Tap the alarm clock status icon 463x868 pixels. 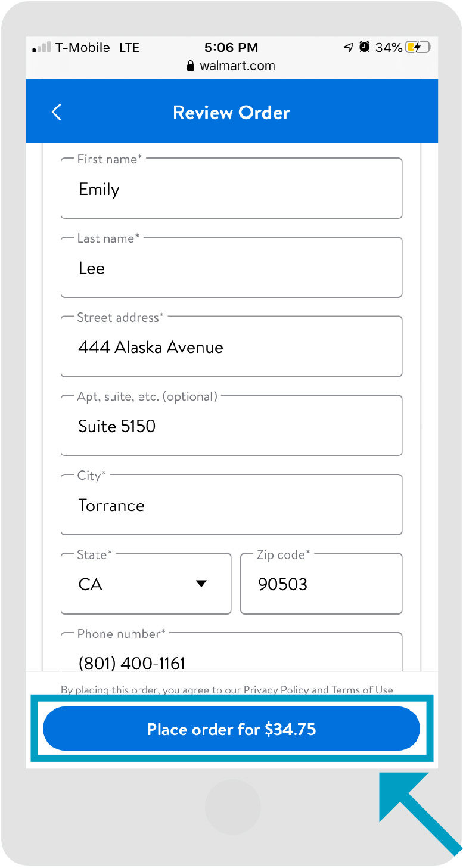364,47
